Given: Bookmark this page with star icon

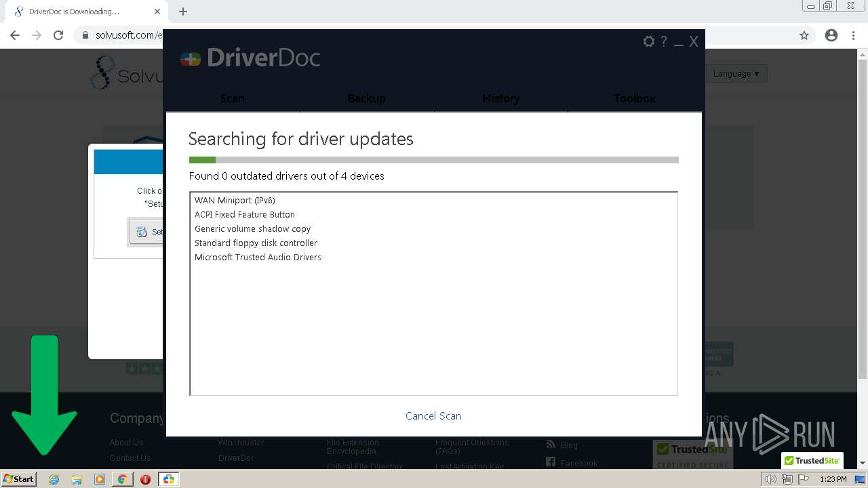Looking at the screenshot, I should (x=804, y=35).
